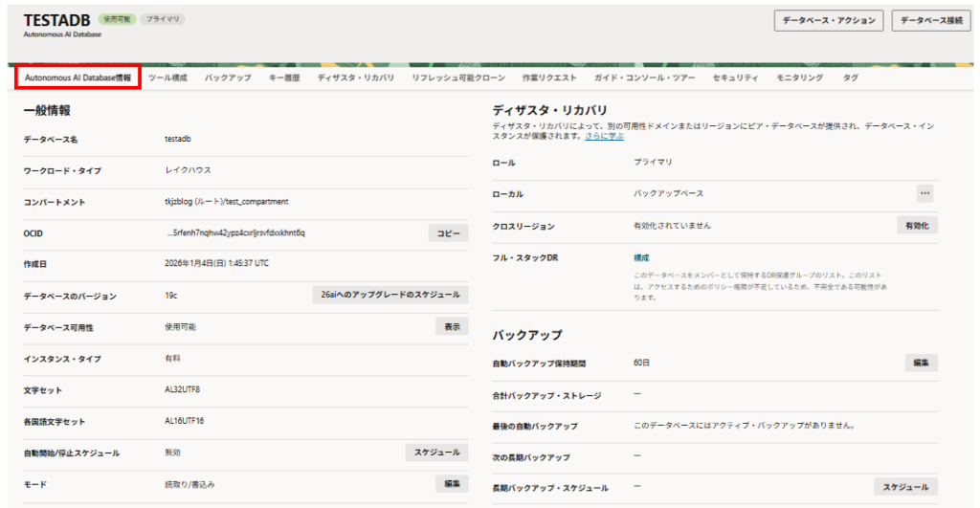
Task: View the モニタリング tab
Action: click(x=799, y=77)
